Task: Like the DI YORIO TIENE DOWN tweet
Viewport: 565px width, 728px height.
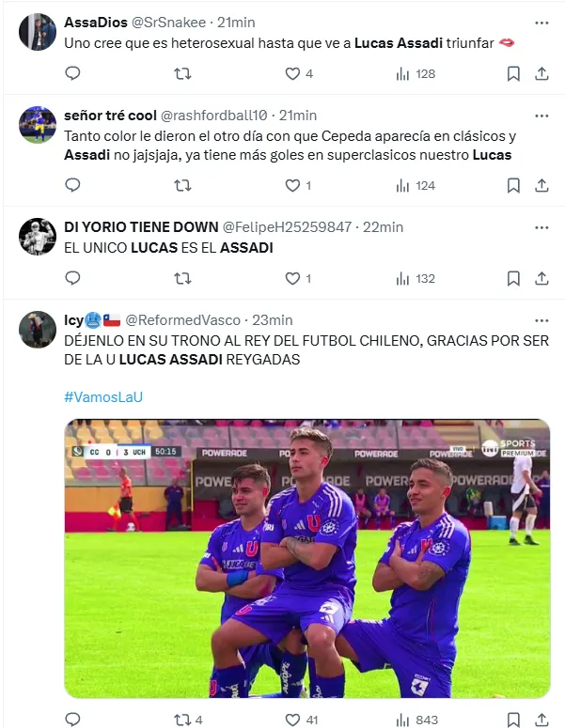Action: (x=292, y=278)
